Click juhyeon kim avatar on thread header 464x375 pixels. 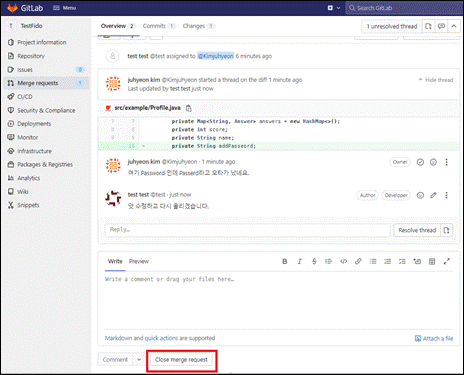click(113, 83)
